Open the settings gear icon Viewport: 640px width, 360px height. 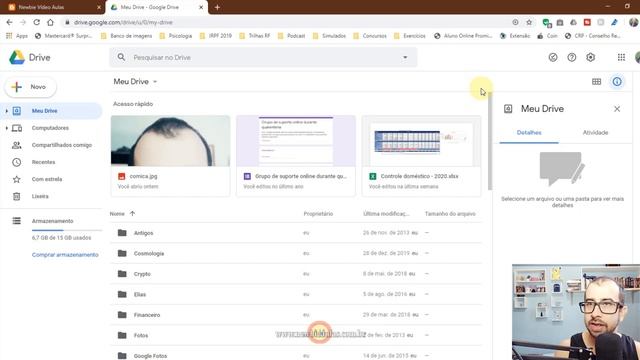(590, 58)
